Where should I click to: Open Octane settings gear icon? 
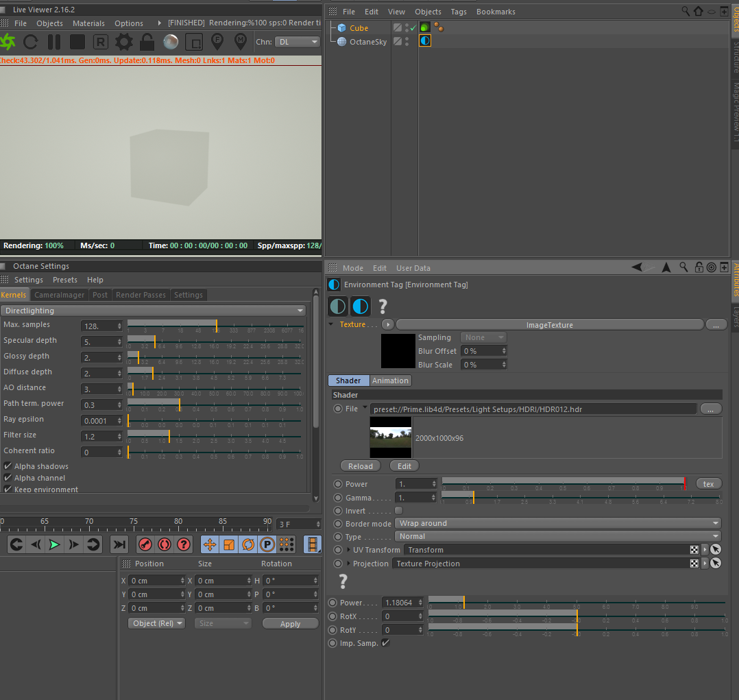tap(124, 42)
